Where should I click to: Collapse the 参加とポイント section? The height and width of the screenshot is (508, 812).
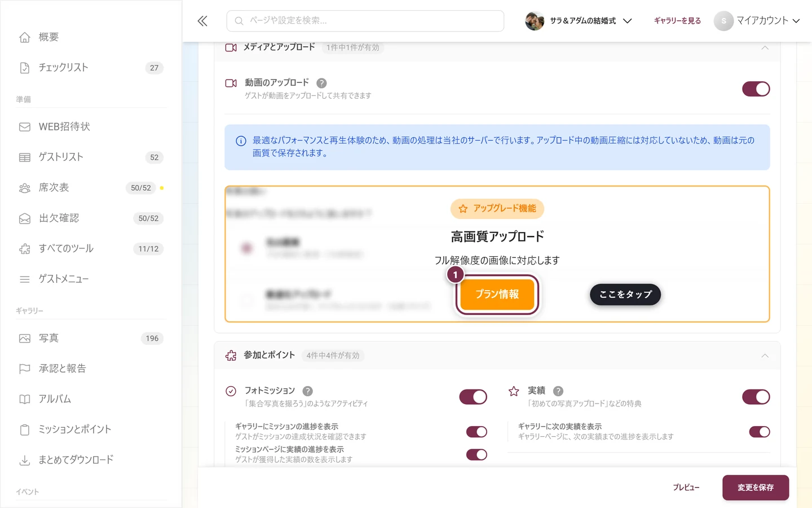[765, 356]
